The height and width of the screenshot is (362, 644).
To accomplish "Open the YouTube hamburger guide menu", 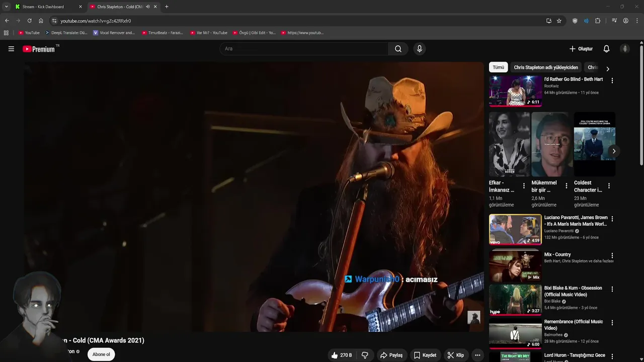I will tap(11, 49).
